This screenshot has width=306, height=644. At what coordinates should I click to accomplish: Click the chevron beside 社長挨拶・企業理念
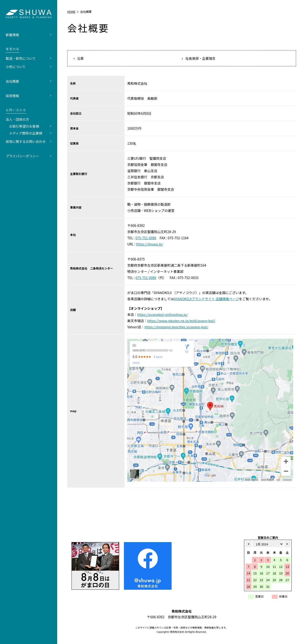(183, 59)
